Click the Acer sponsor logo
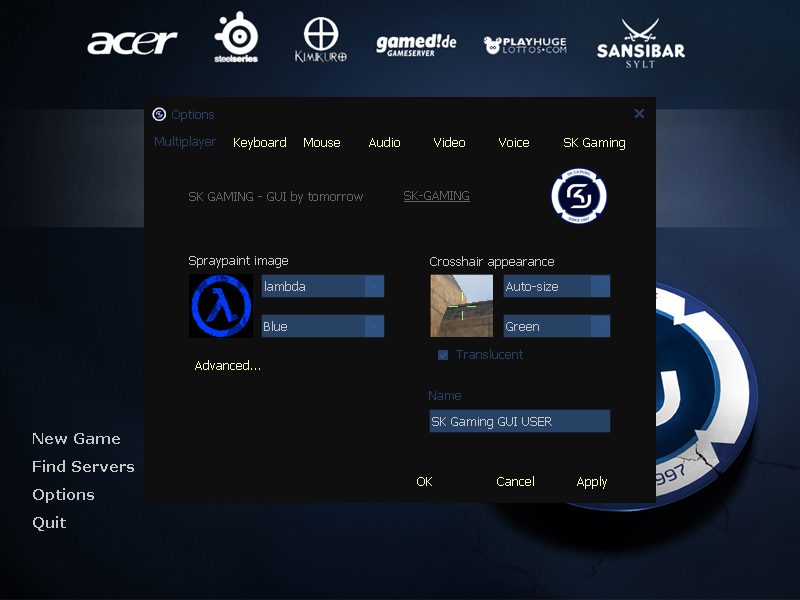Viewport: 800px width, 600px height. coord(132,43)
